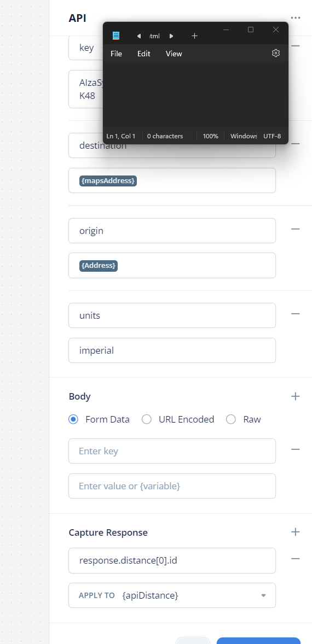
Task: Open the Notepad File menu
Action: (117, 54)
